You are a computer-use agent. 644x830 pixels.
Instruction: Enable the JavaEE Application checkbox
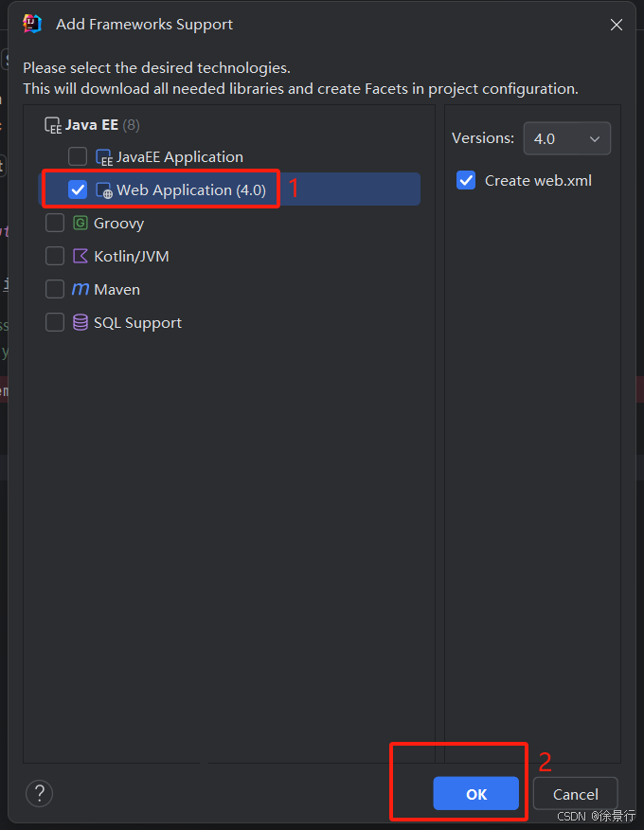pos(78,156)
